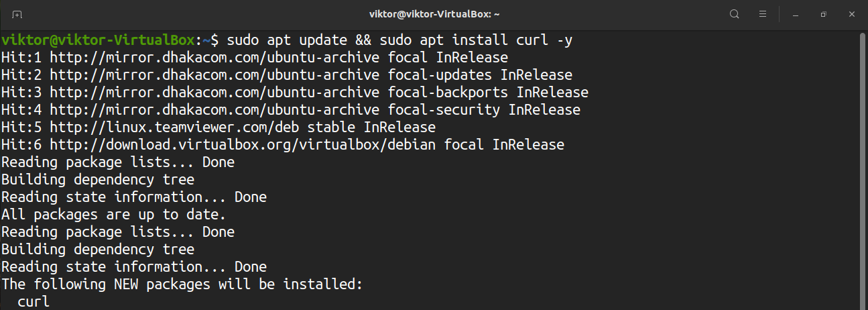Open the terminal search magnifier
This screenshot has width=868, height=310.
pyautogui.click(x=735, y=14)
